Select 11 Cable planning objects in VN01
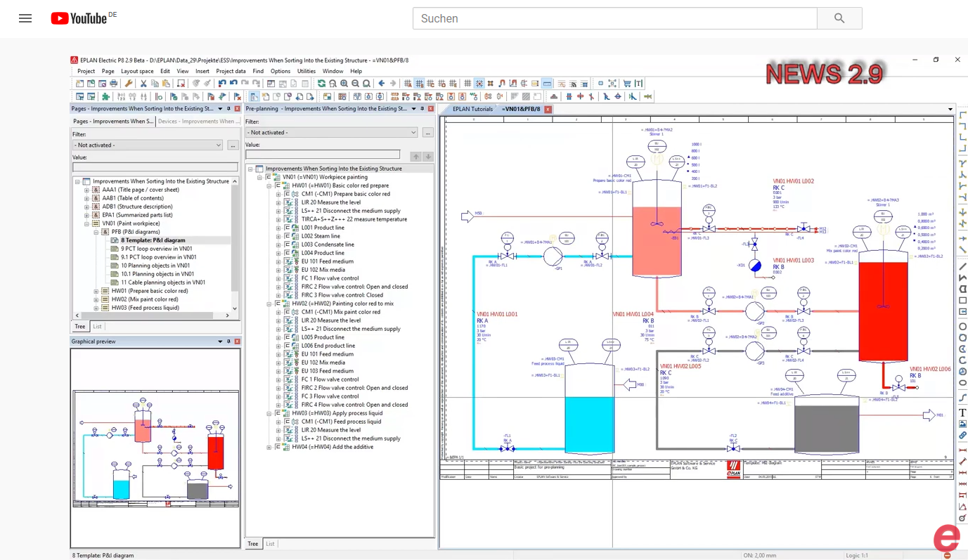The height and width of the screenshot is (560, 968). [x=163, y=282]
